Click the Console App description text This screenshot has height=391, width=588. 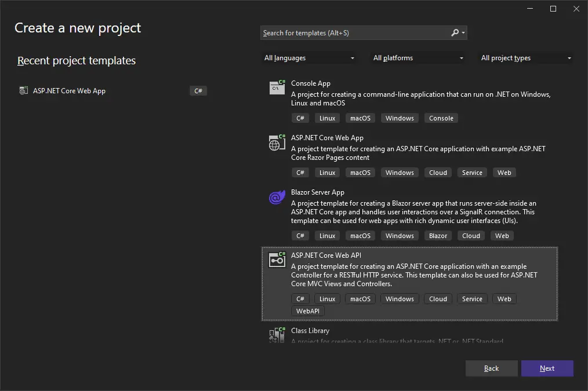421,99
